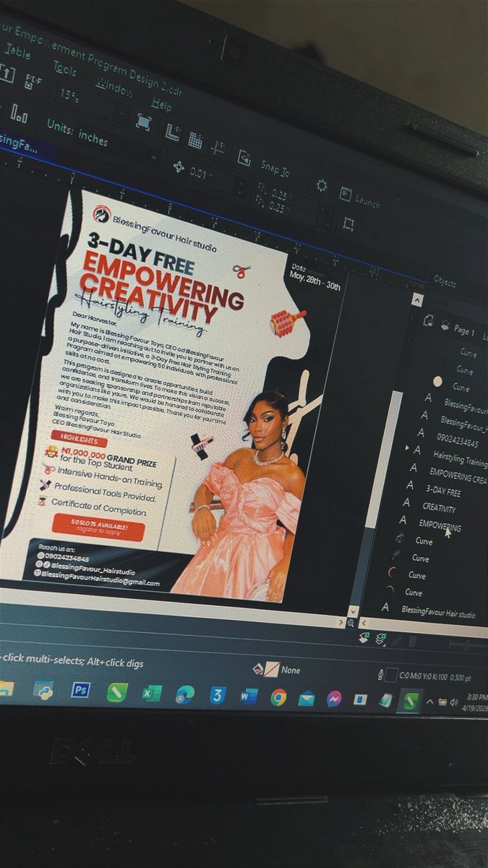Click text-type icon beside CREATIVITY

406,502
